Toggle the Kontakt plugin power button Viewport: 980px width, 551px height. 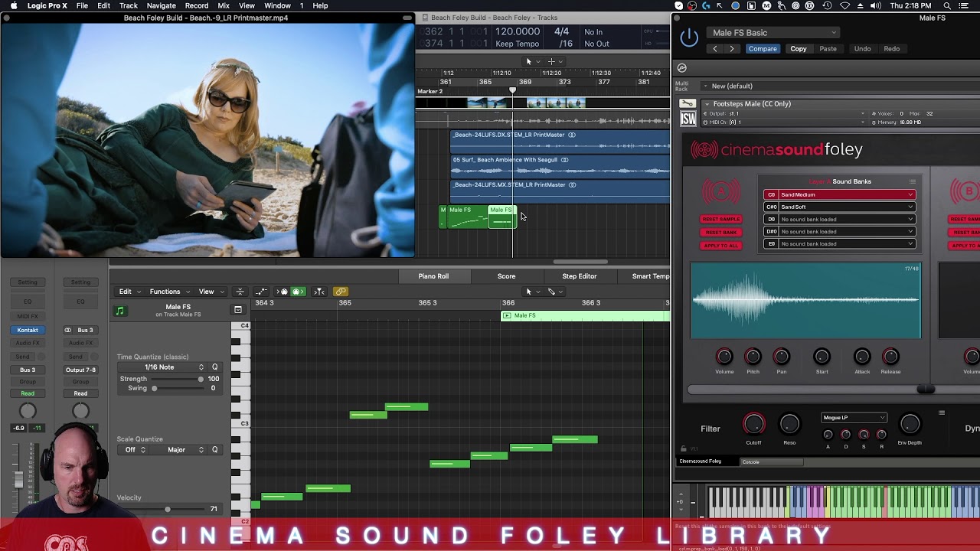click(689, 36)
